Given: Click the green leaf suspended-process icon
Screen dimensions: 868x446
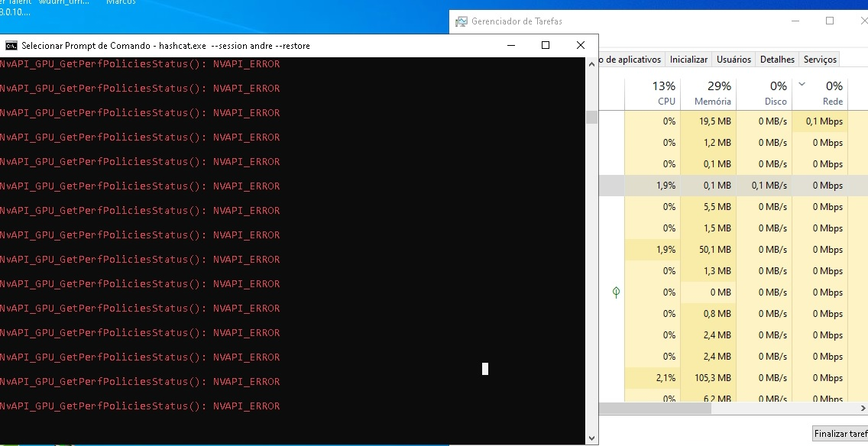Looking at the screenshot, I should [616, 292].
